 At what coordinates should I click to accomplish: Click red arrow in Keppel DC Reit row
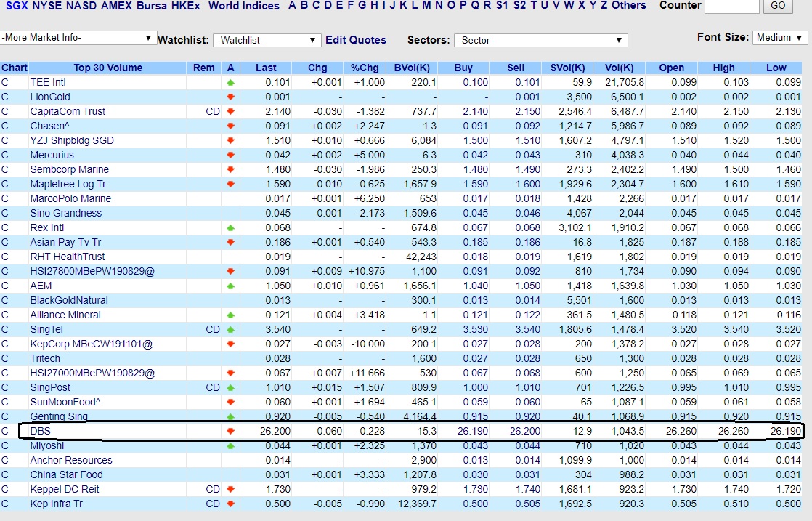(230, 489)
